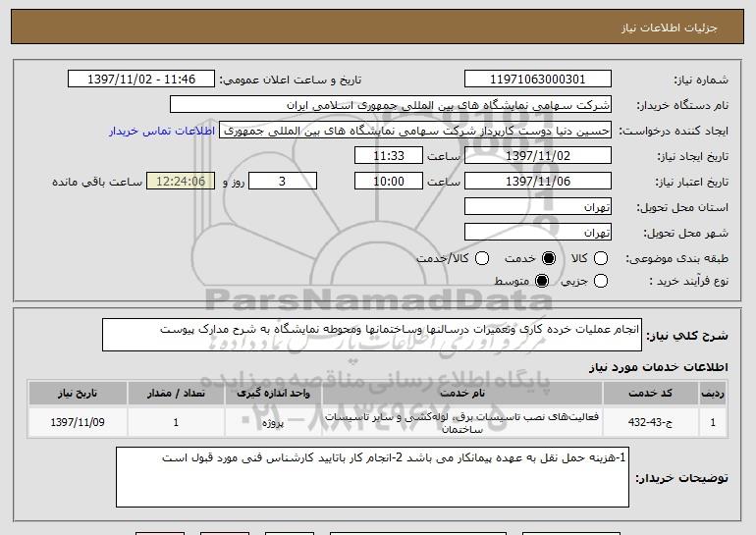Click the service name cell in row 1
This screenshot has height=535, width=756.
[462, 422]
